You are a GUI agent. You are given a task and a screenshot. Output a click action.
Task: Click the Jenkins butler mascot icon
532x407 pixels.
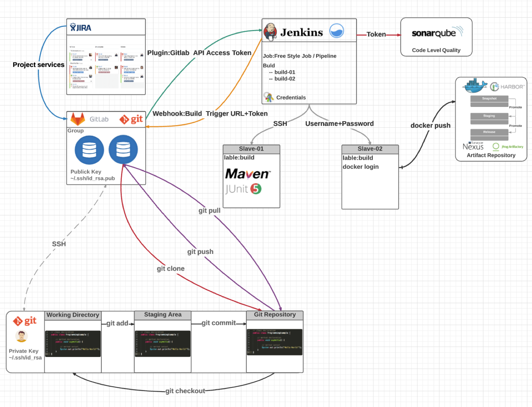[270, 31]
